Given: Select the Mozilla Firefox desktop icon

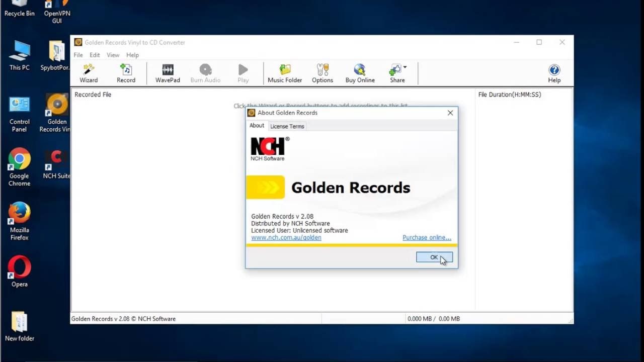Looking at the screenshot, I should 20,222.
